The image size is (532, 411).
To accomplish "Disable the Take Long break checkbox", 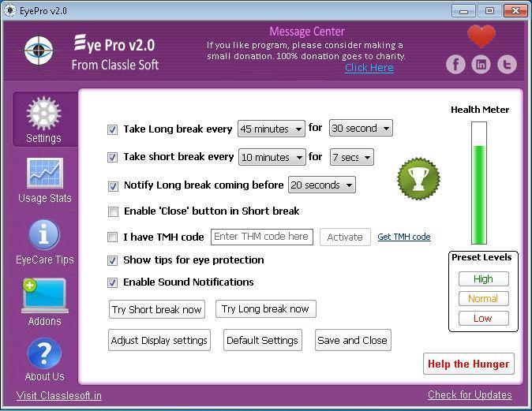I will (113, 129).
